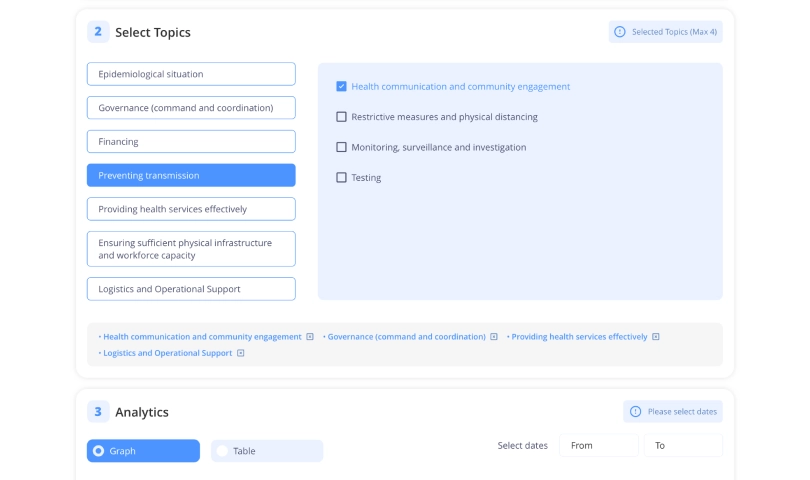Screen dimensions: 810x480
Task: Remove Governance (command and coordination) tag
Action: click(494, 337)
